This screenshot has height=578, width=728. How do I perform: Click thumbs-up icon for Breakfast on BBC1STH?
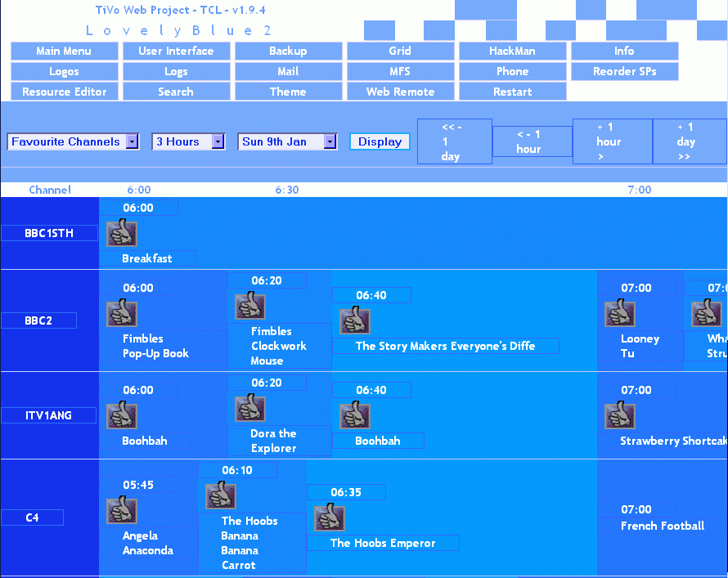point(122,233)
